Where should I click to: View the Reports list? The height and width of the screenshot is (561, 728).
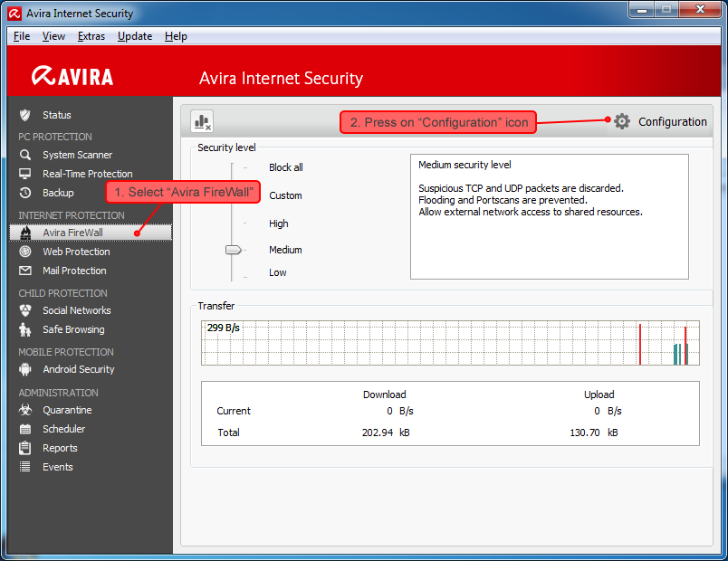60,448
